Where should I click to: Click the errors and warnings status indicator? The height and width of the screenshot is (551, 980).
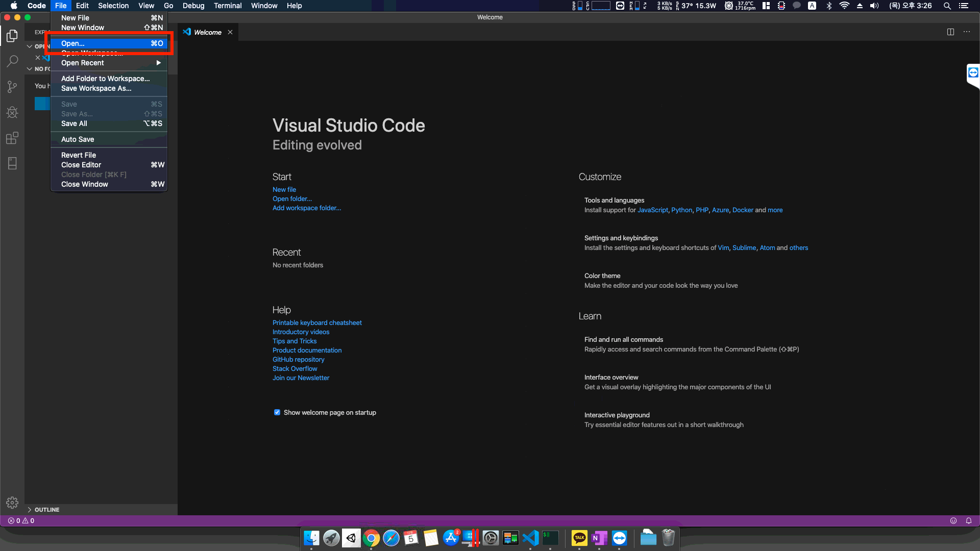pyautogui.click(x=21, y=521)
